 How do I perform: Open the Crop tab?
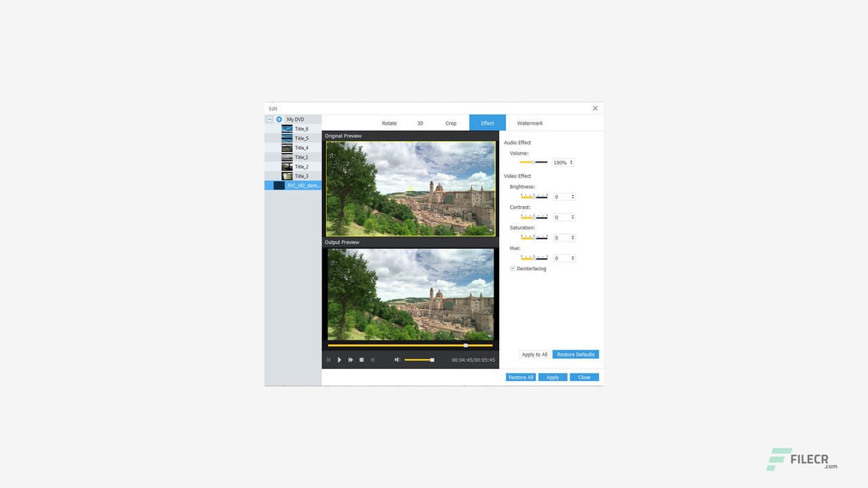pyautogui.click(x=450, y=123)
